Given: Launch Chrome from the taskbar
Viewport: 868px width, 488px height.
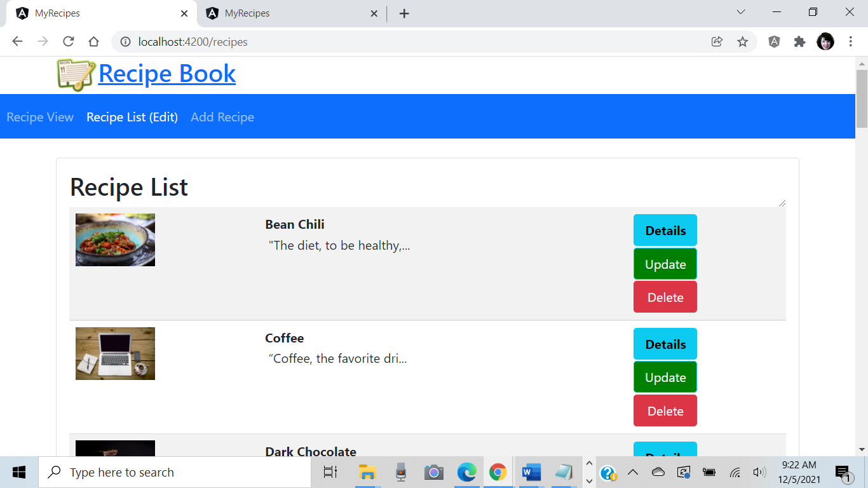Looking at the screenshot, I should (x=498, y=472).
